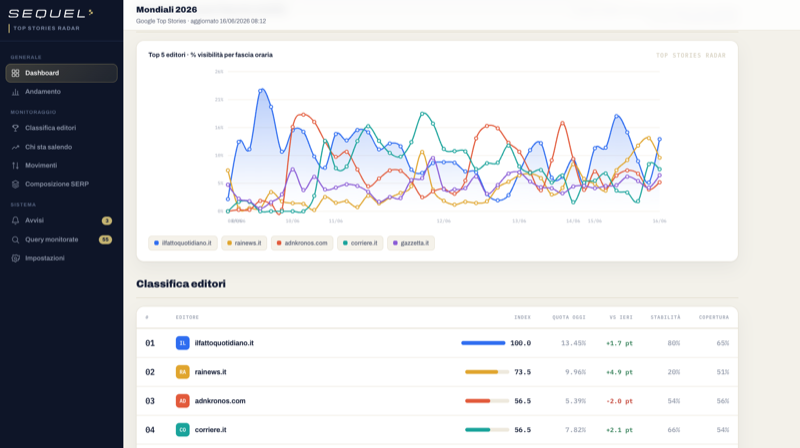800x448 pixels.
Task: Open adnkronos.com publisher row
Action: [437, 401]
